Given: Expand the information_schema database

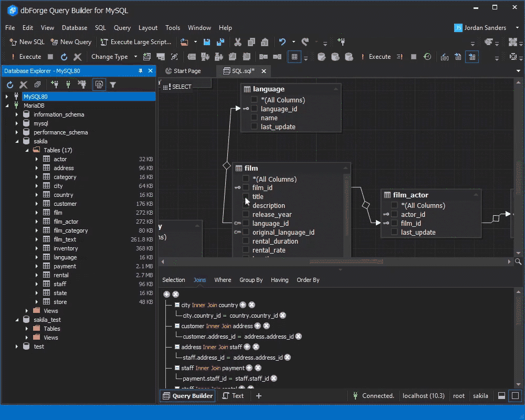Looking at the screenshot, I should (17, 114).
